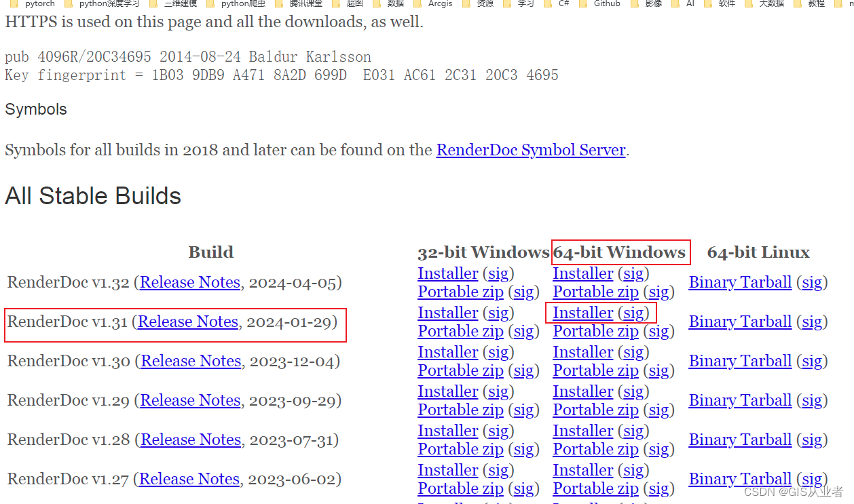854x504 pixels.
Task: Get the sig for v1.31 64-bit Installer
Action: pyautogui.click(x=633, y=313)
